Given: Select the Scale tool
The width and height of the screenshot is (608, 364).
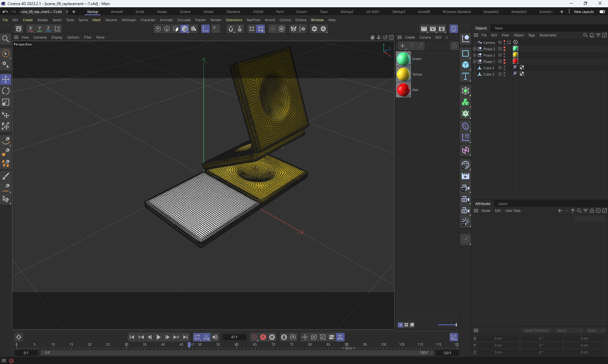Looking at the screenshot, I should pyautogui.click(x=6, y=102).
